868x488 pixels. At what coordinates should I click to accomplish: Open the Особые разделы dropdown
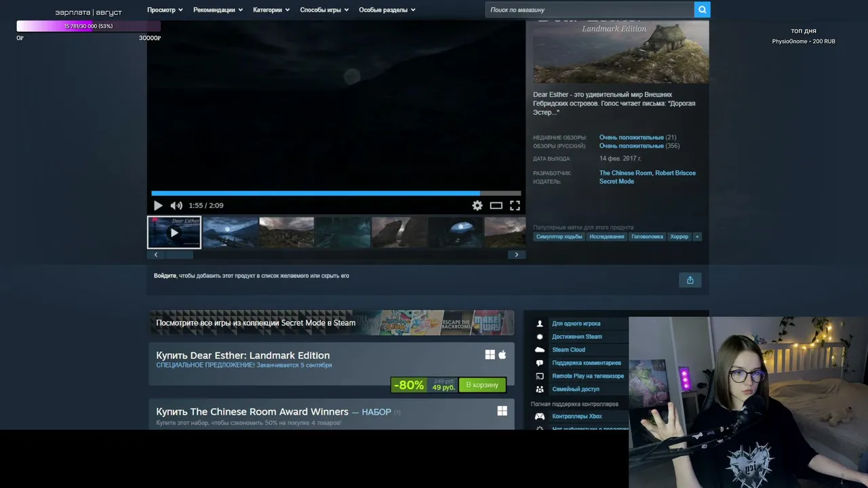click(x=387, y=9)
